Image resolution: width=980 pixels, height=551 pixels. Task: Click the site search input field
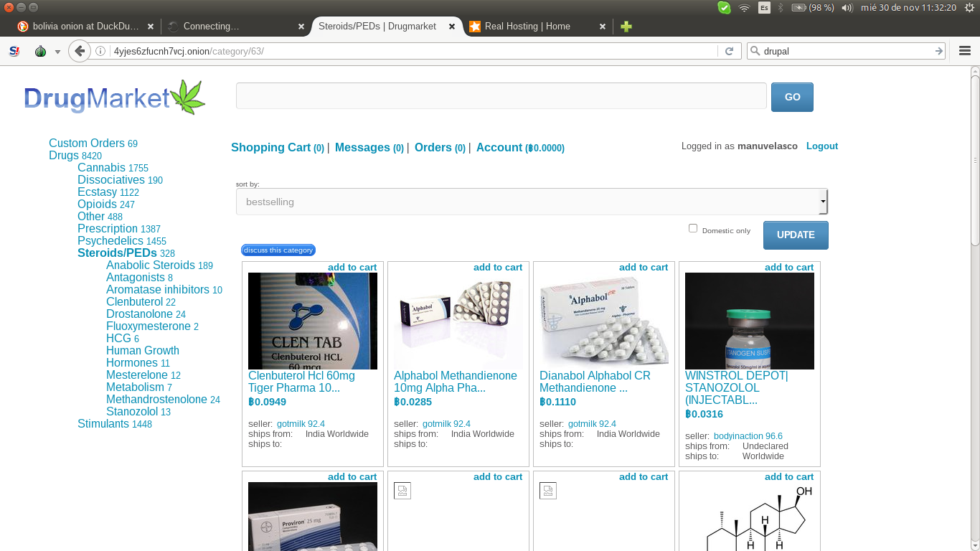pyautogui.click(x=501, y=96)
